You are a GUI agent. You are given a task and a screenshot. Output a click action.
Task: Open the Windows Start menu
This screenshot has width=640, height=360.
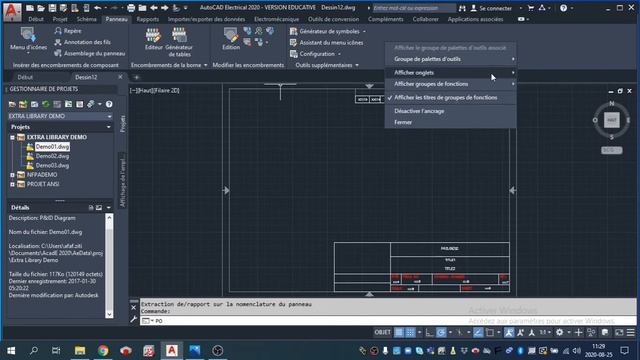click(x=11, y=351)
